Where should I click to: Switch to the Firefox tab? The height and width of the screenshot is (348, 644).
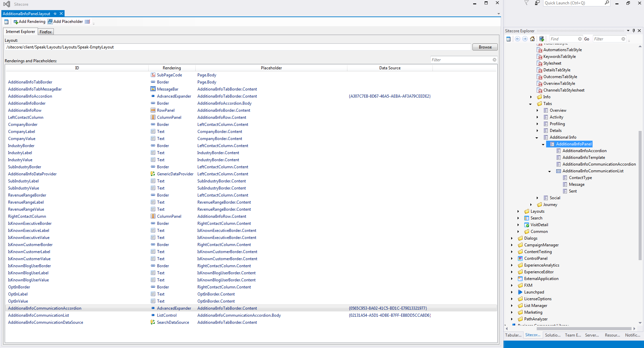46,32
